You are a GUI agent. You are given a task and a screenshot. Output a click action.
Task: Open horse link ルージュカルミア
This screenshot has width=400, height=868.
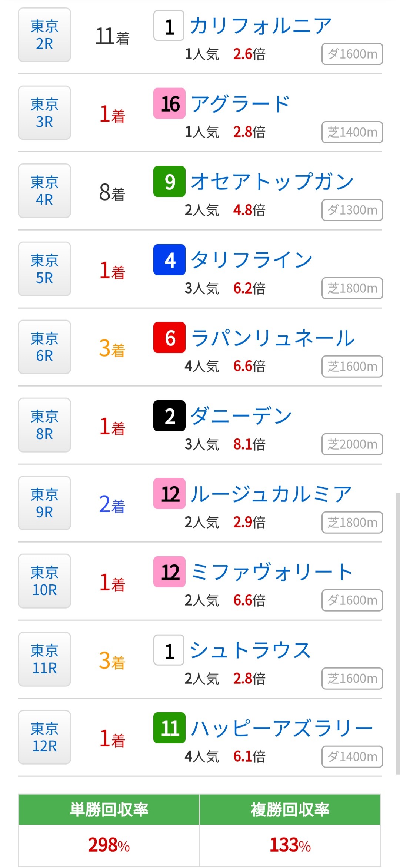(271, 494)
